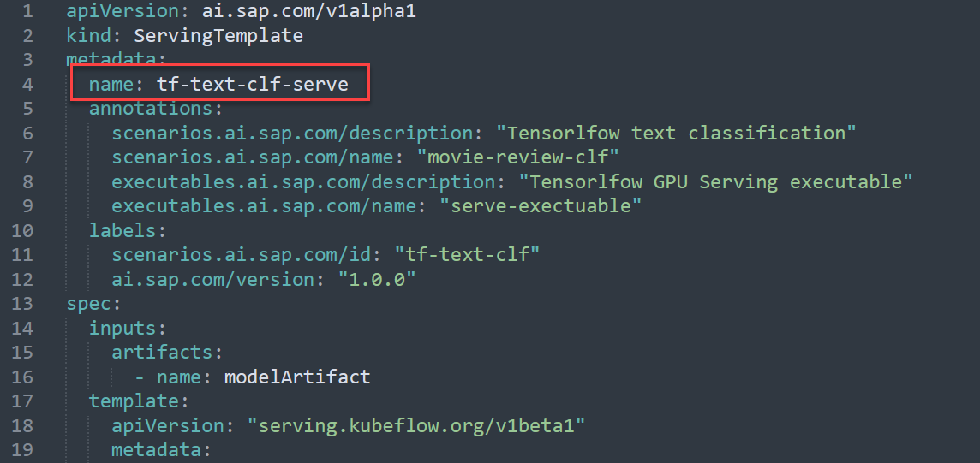Click the "serve-exectuable" string on line 9
This screenshot has height=463, width=980.
[x=541, y=206]
